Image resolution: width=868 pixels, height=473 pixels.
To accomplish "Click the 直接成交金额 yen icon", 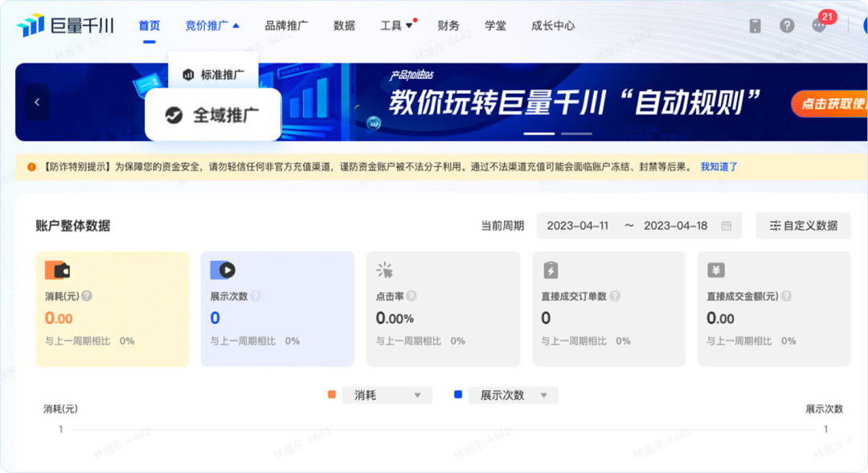I will [x=716, y=270].
